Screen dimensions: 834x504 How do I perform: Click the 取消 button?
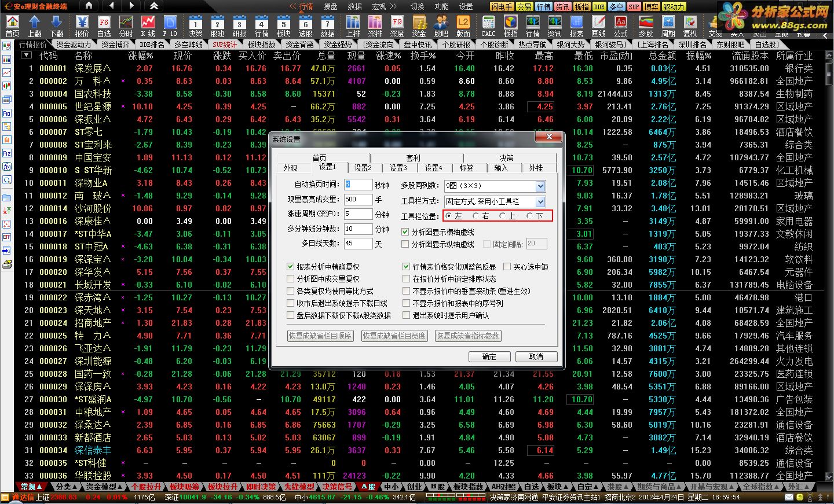(x=536, y=356)
